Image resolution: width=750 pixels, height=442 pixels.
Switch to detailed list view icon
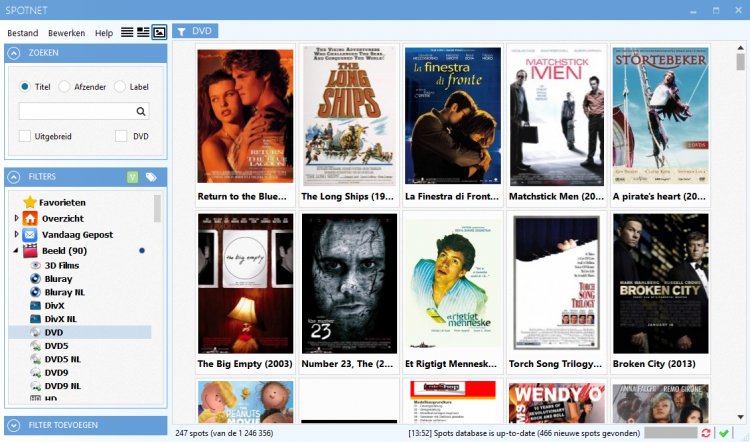click(x=143, y=32)
